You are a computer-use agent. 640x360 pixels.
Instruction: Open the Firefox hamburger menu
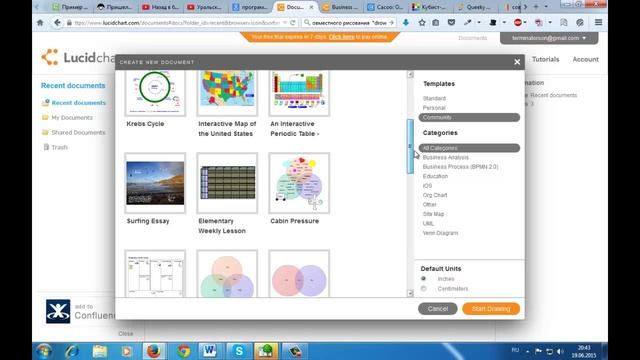tap(598, 23)
